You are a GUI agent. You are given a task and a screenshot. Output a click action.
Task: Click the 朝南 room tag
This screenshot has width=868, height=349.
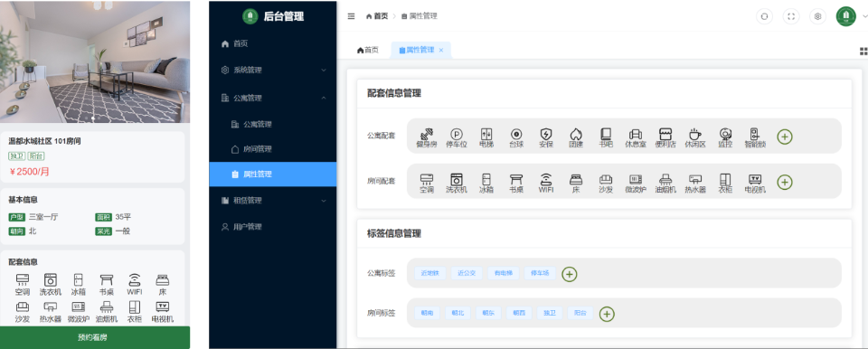tap(427, 313)
